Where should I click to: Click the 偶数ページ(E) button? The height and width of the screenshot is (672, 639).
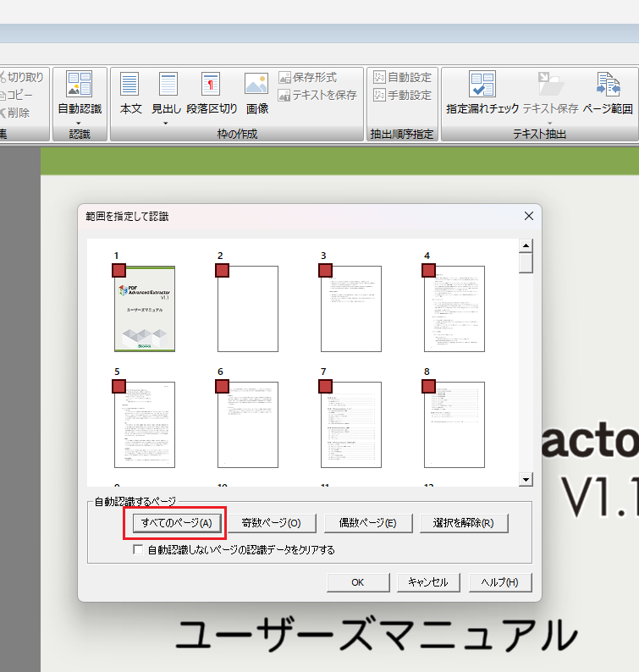coord(367,523)
